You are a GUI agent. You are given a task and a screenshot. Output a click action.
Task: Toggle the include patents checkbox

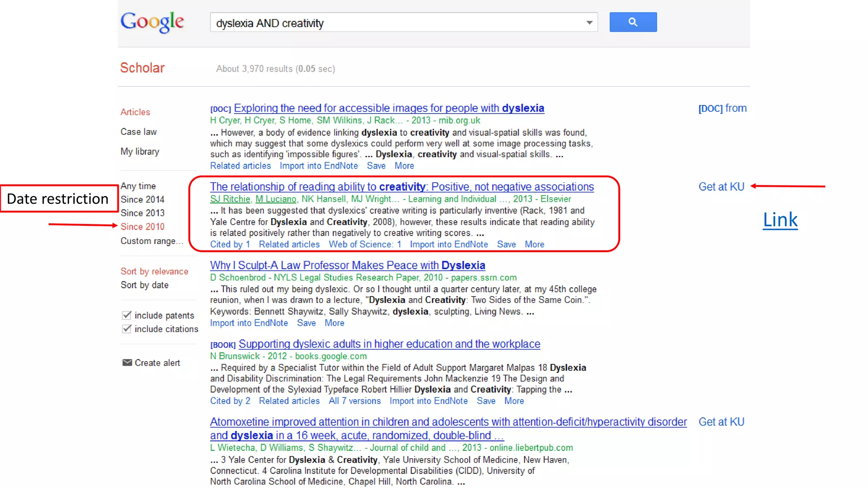(126, 315)
